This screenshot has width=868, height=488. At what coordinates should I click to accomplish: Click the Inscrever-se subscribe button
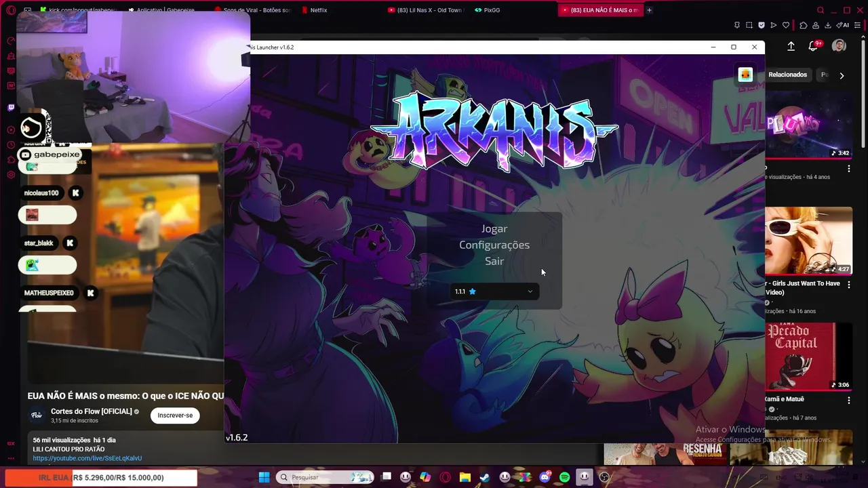tap(175, 415)
